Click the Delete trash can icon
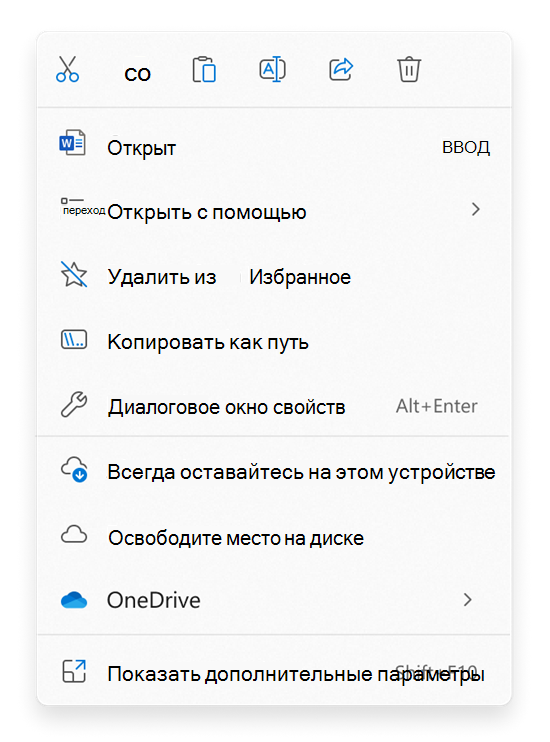 (x=409, y=70)
